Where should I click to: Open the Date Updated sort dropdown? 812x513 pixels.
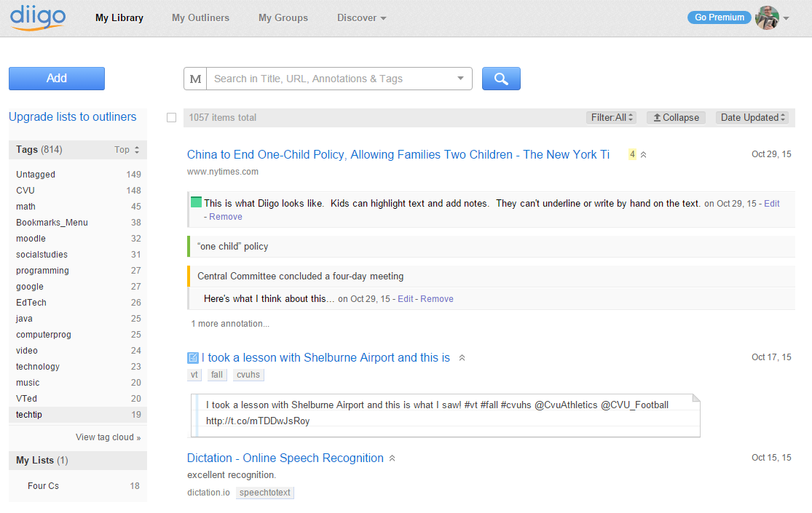coord(752,117)
